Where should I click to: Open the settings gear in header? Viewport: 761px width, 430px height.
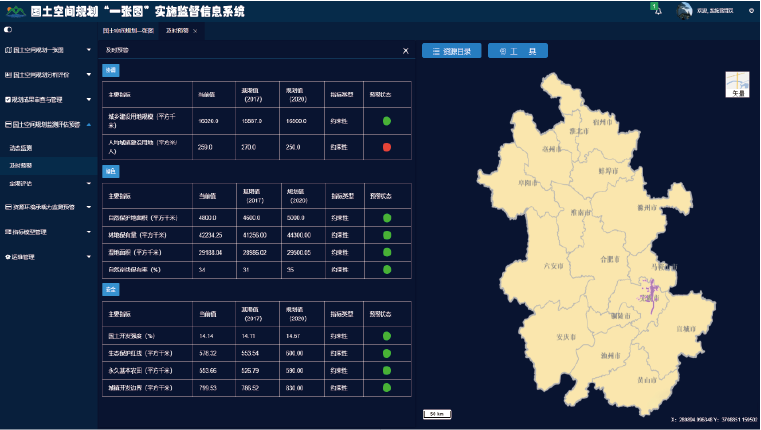point(751,10)
